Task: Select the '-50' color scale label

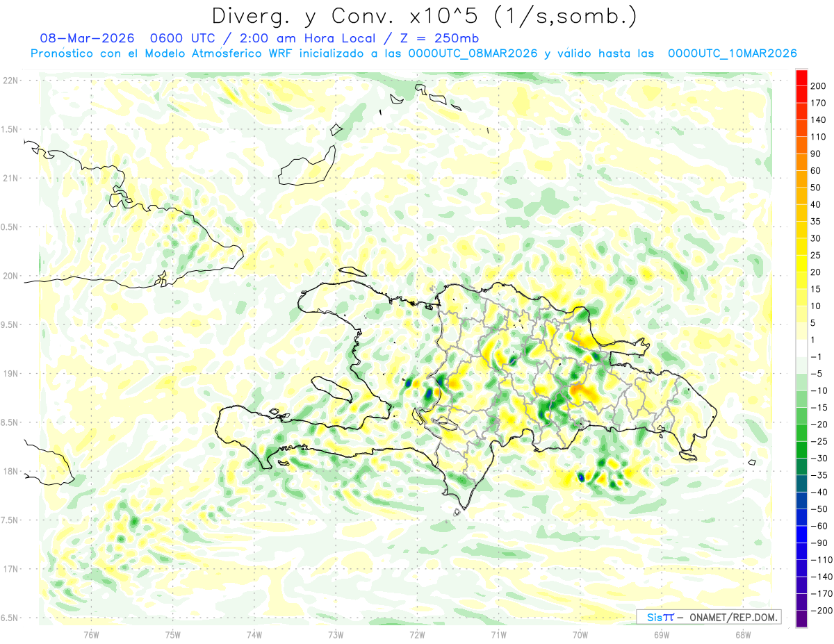Action: click(819, 509)
